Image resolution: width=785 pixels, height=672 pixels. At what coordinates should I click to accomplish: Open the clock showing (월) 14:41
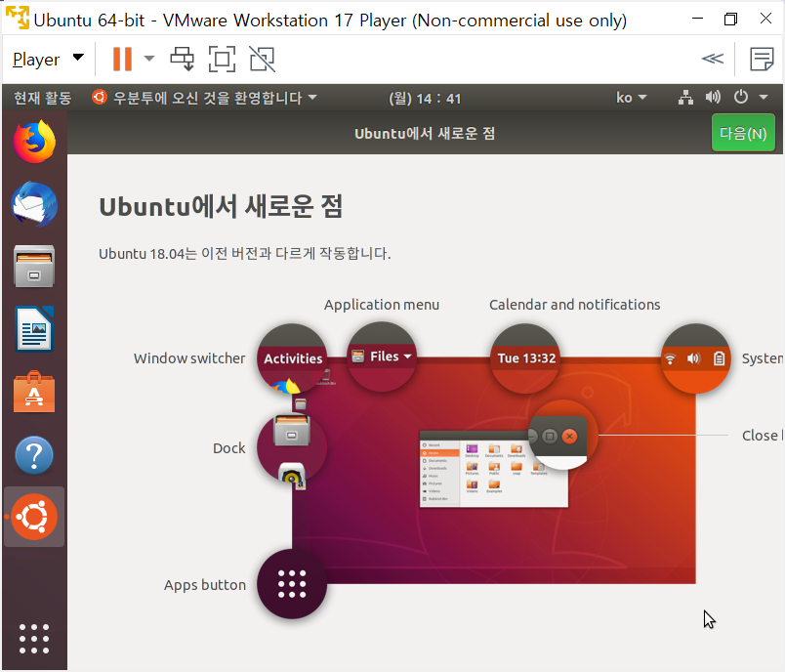point(425,98)
